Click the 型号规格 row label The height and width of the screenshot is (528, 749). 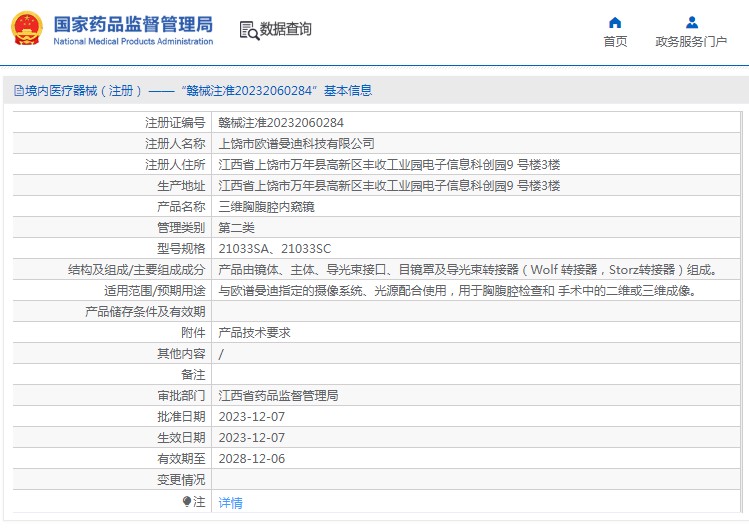coord(181,249)
